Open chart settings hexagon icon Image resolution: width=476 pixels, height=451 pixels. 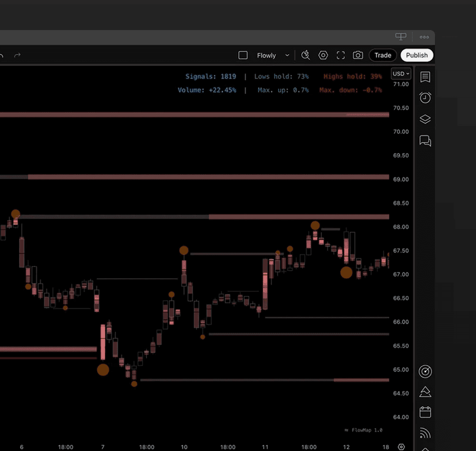point(323,55)
